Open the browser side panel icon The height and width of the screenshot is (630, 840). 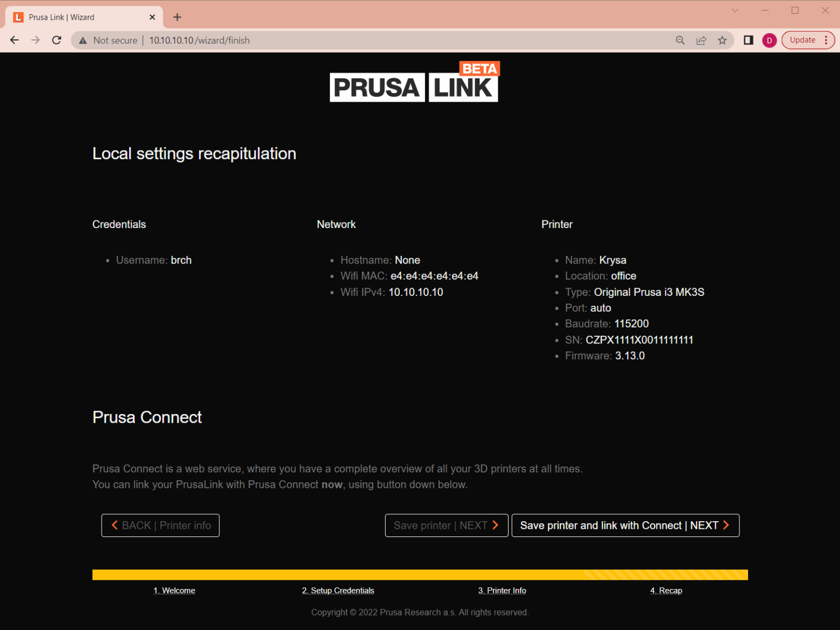click(748, 40)
